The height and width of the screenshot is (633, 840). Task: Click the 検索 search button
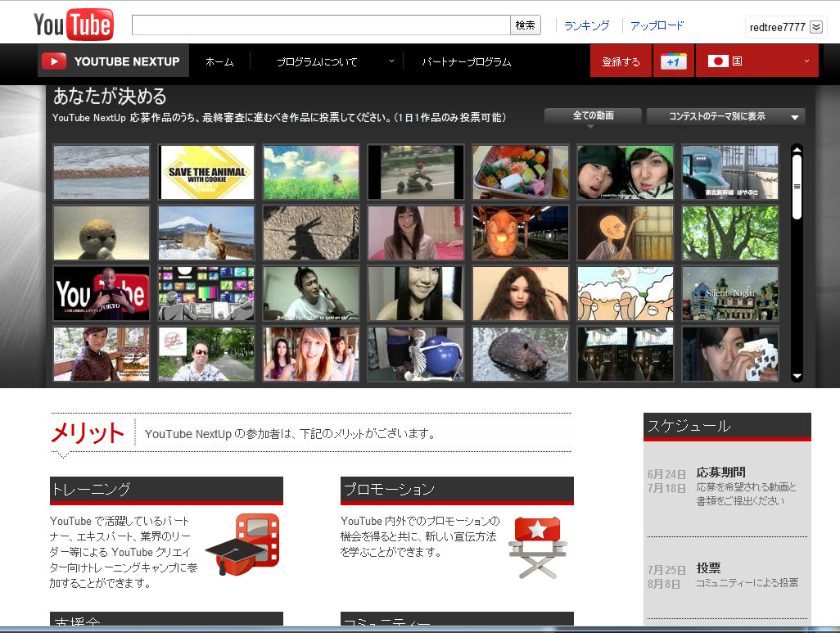[x=525, y=25]
